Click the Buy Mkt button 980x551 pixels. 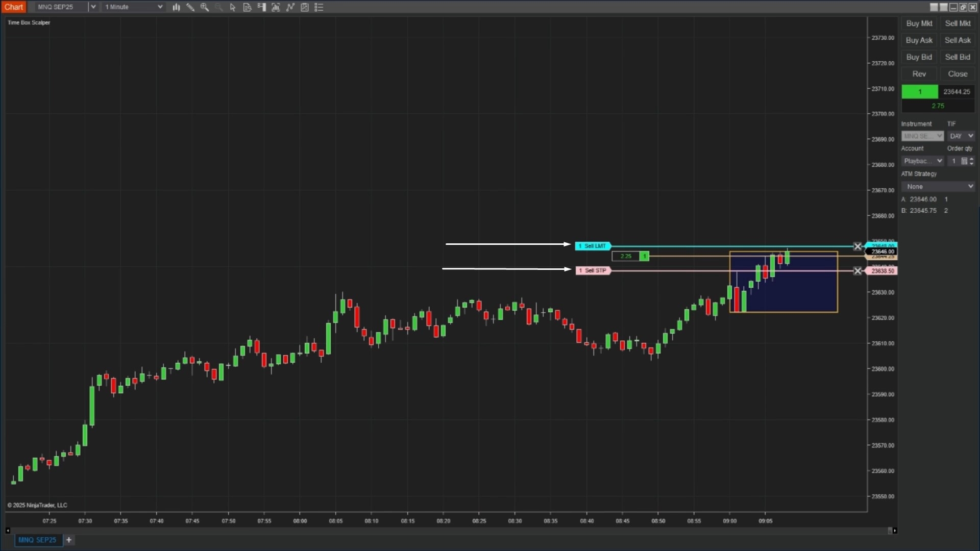(x=918, y=23)
